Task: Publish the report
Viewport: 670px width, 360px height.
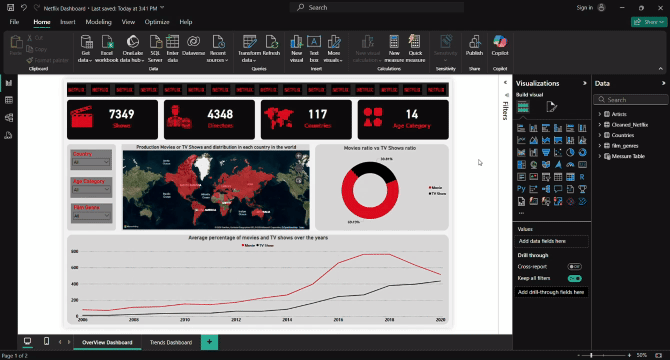Action: [474, 45]
